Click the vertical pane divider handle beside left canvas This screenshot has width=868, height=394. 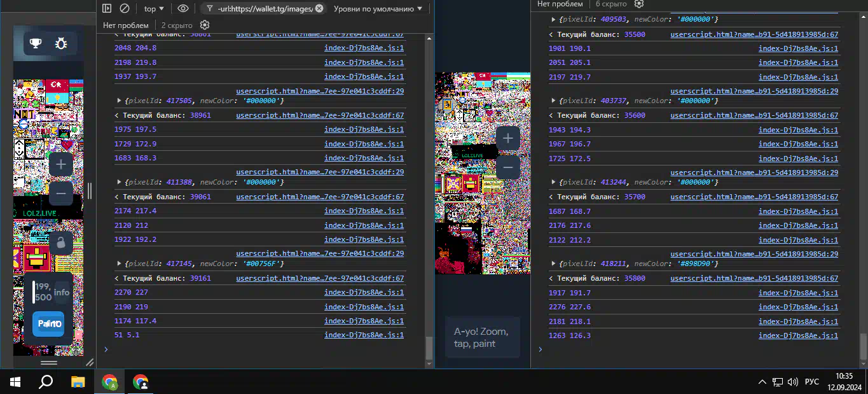(x=90, y=191)
